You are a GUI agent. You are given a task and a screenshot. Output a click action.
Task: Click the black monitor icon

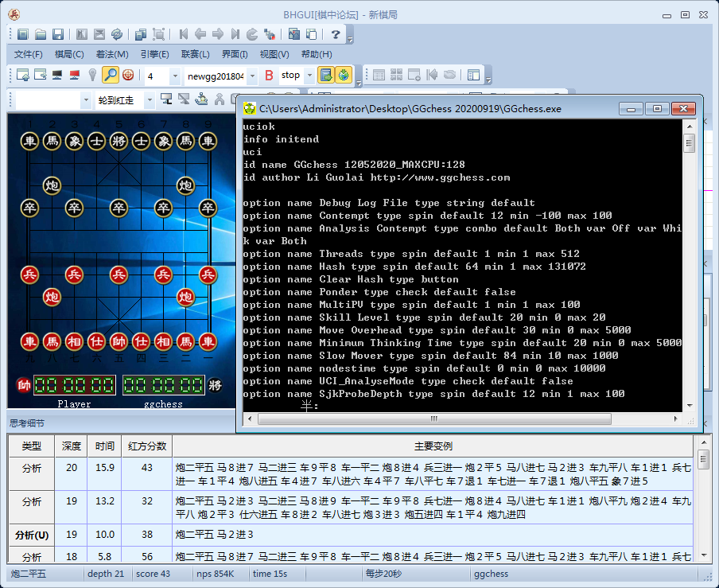pyautogui.click(x=57, y=75)
